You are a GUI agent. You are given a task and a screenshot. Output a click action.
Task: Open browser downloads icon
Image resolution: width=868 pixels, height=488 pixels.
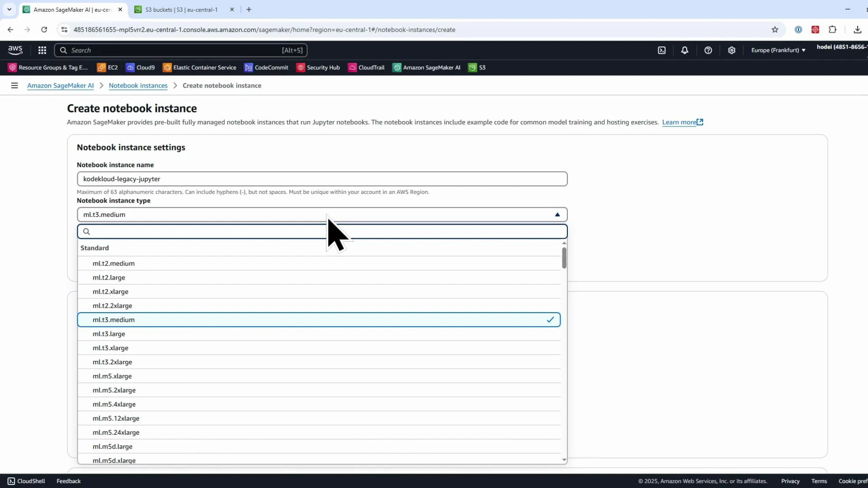point(857,29)
